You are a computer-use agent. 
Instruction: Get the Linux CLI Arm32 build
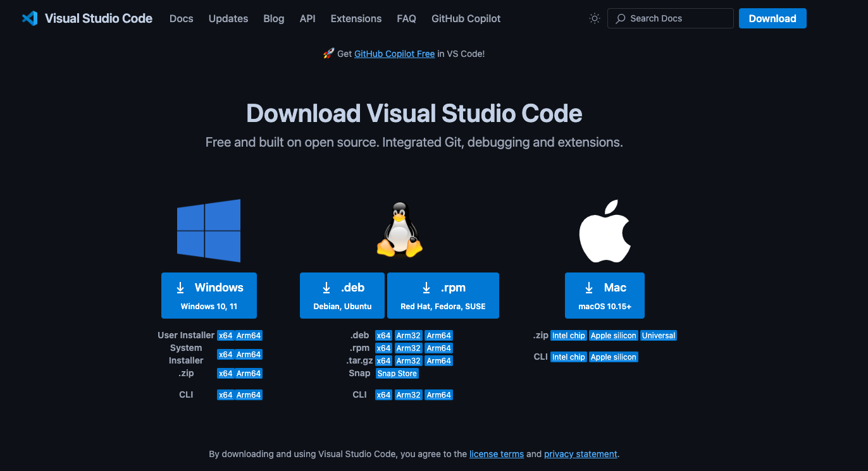[x=409, y=395]
